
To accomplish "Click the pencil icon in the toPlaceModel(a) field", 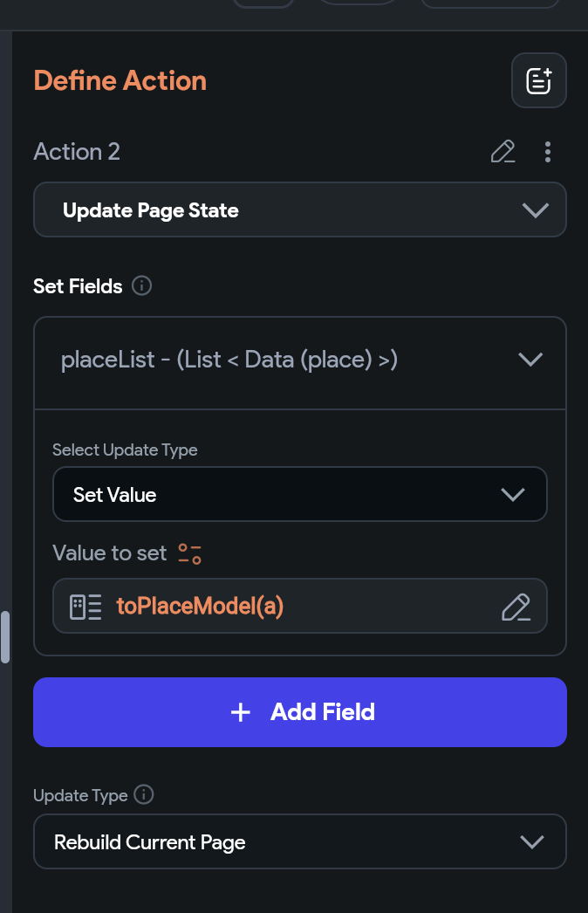I will (x=516, y=607).
